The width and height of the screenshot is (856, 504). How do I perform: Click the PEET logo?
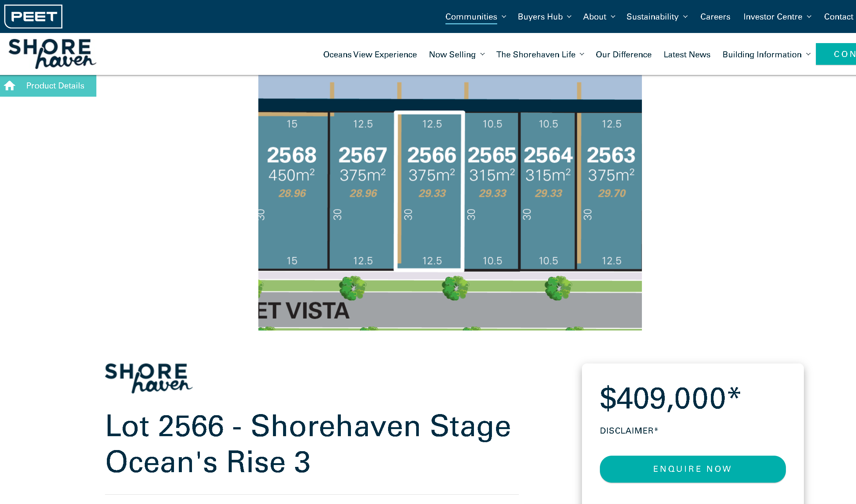[33, 16]
